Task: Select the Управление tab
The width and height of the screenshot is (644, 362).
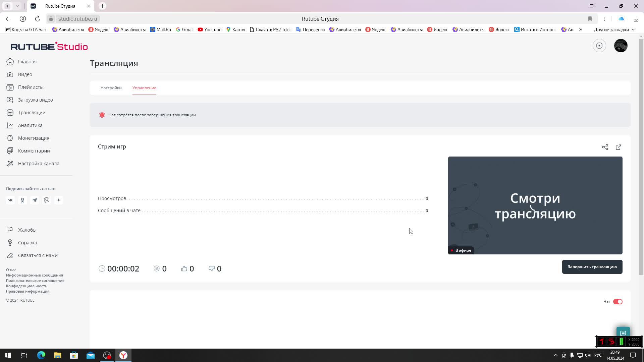Action: pyautogui.click(x=144, y=88)
